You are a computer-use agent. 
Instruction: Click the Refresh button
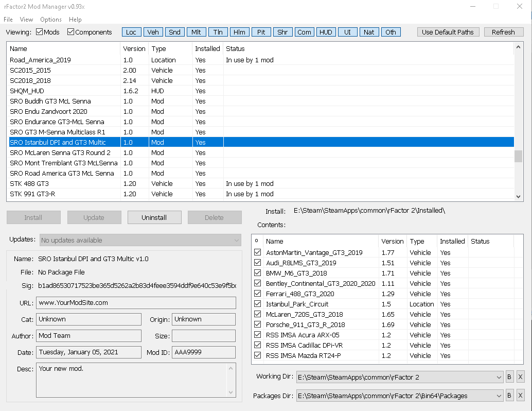click(x=504, y=32)
